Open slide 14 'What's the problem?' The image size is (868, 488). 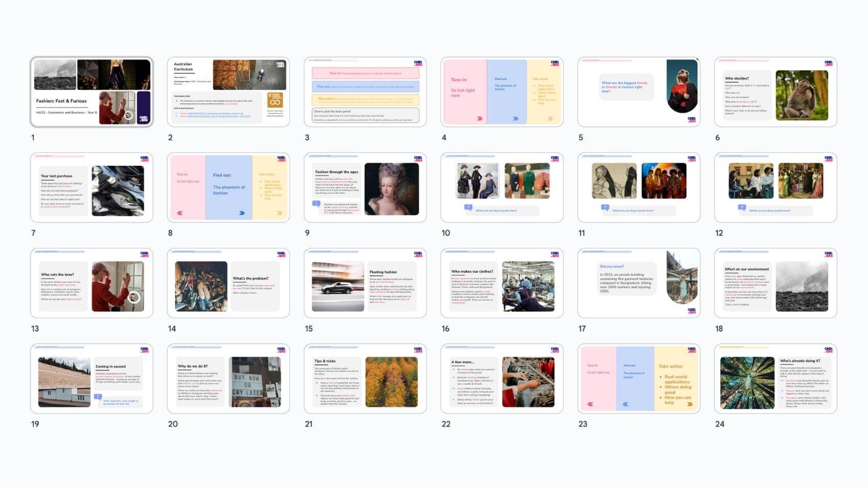[x=228, y=283]
